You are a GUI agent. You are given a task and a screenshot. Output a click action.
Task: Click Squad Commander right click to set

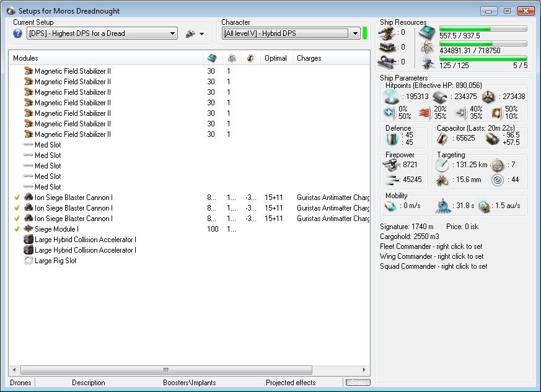point(433,266)
